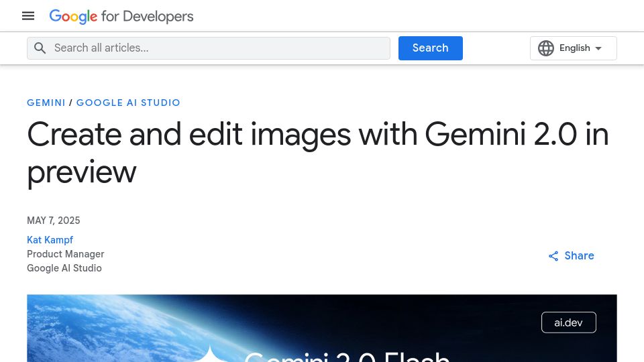The image size is (644, 362).
Task: Open author Kat Kampf's profile link
Action: 50,240
